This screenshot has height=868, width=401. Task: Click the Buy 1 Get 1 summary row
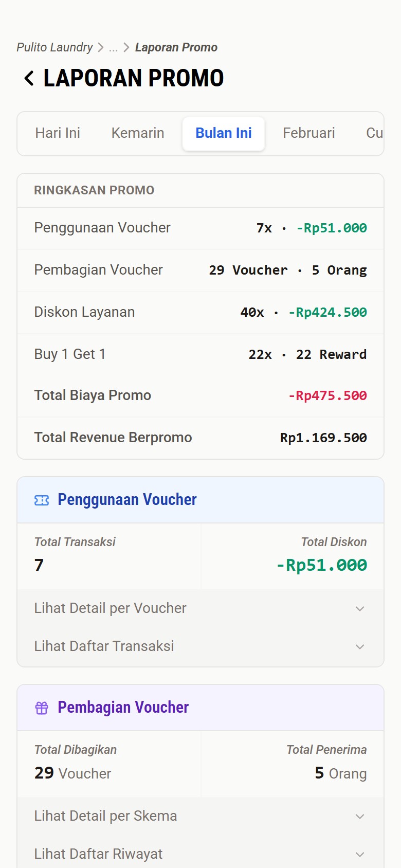(x=200, y=355)
